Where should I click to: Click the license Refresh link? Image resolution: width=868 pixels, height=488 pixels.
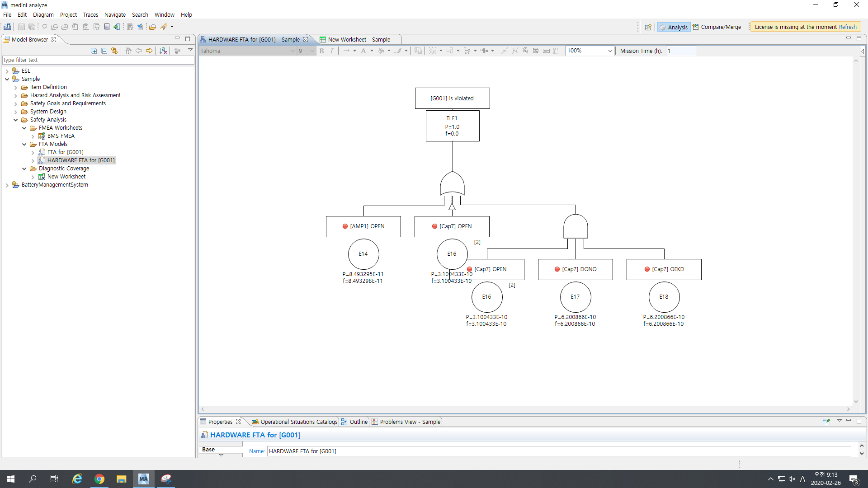pyautogui.click(x=848, y=27)
